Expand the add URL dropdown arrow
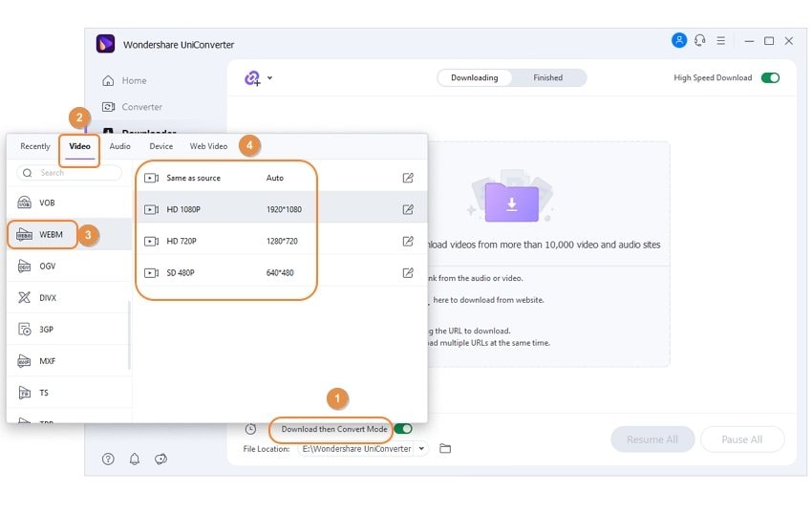812x513 pixels. (x=270, y=78)
